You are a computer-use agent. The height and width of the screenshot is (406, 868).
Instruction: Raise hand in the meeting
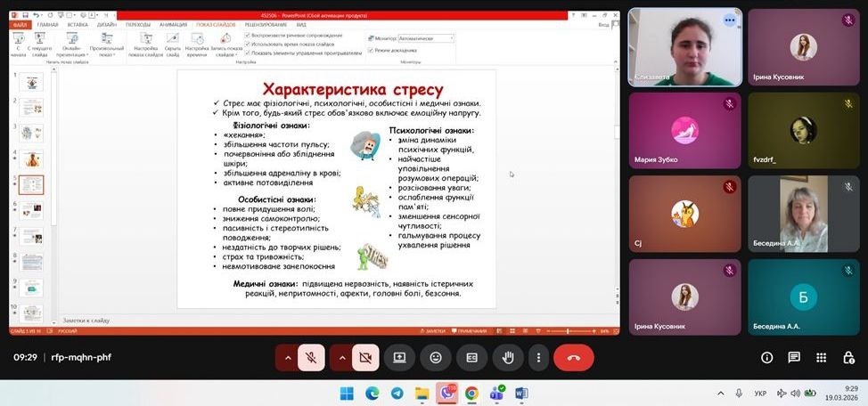pos(508,357)
